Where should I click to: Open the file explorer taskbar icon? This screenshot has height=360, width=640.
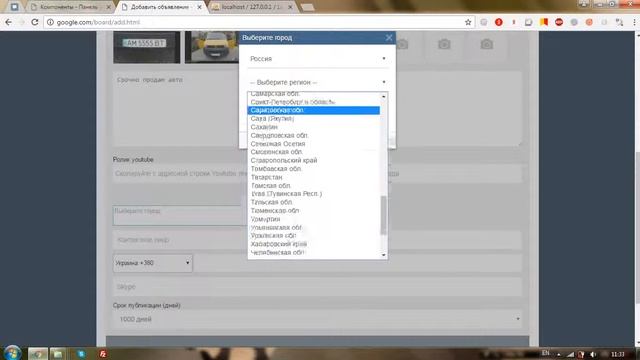pos(58,353)
